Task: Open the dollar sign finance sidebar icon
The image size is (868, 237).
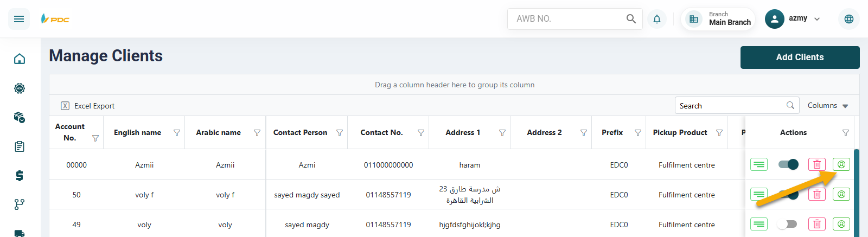Action: (20, 176)
